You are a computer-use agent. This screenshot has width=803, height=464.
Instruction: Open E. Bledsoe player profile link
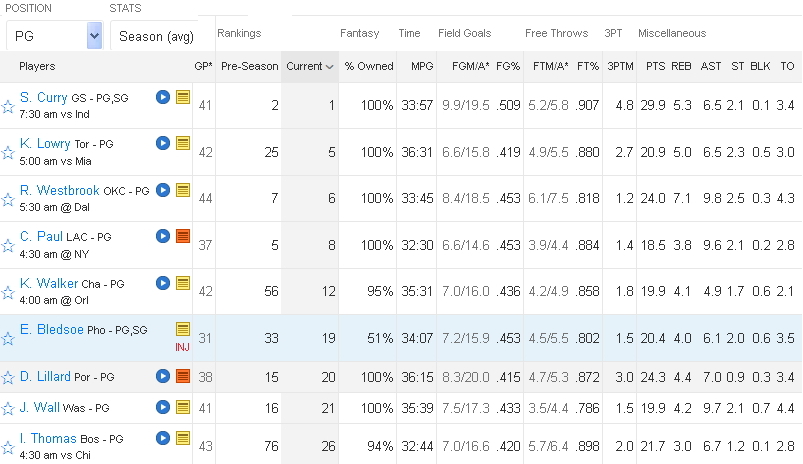pyautogui.click(x=51, y=329)
